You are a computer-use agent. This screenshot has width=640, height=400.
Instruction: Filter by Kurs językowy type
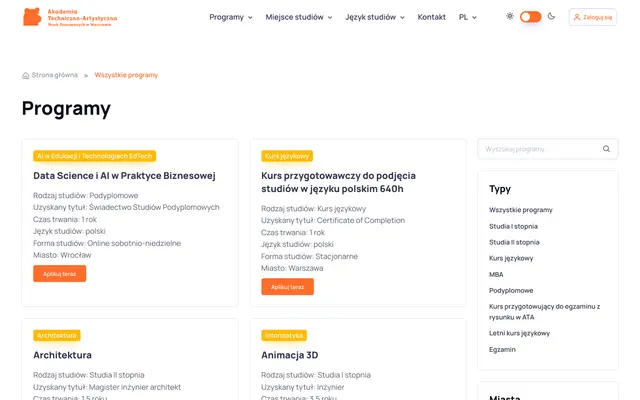click(511, 258)
